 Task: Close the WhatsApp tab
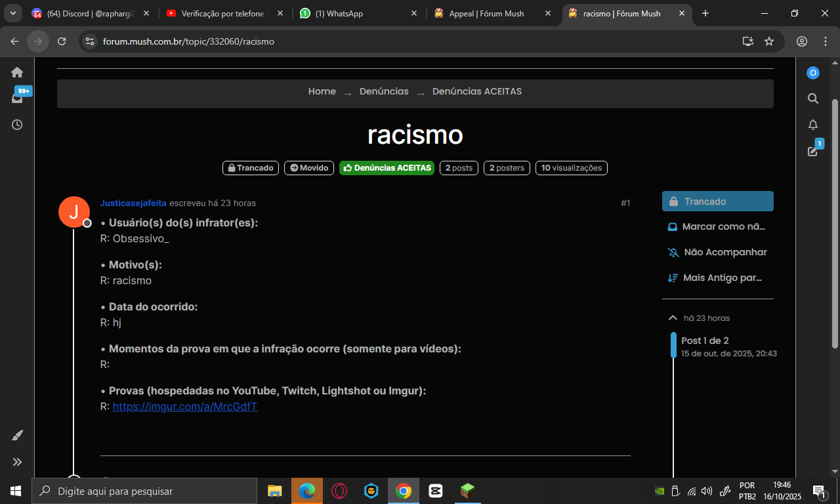pos(414,14)
